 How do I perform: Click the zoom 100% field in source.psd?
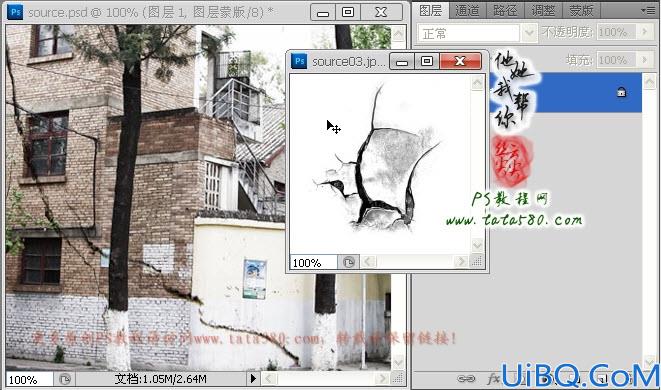point(30,379)
